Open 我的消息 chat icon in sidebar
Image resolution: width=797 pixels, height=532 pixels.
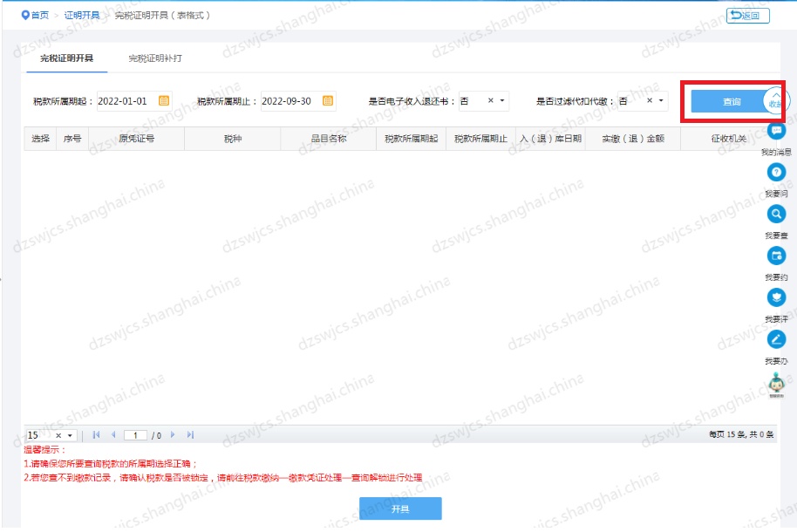point(776,131)
